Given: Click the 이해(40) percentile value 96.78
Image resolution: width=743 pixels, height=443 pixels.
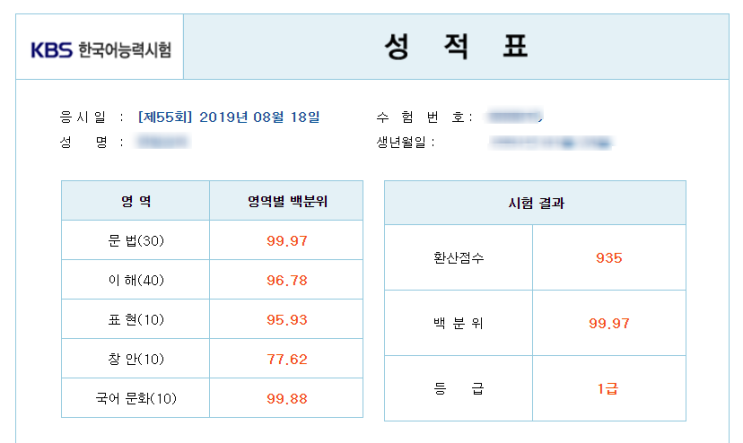Looking at the screenshot, I should (287, 280).
